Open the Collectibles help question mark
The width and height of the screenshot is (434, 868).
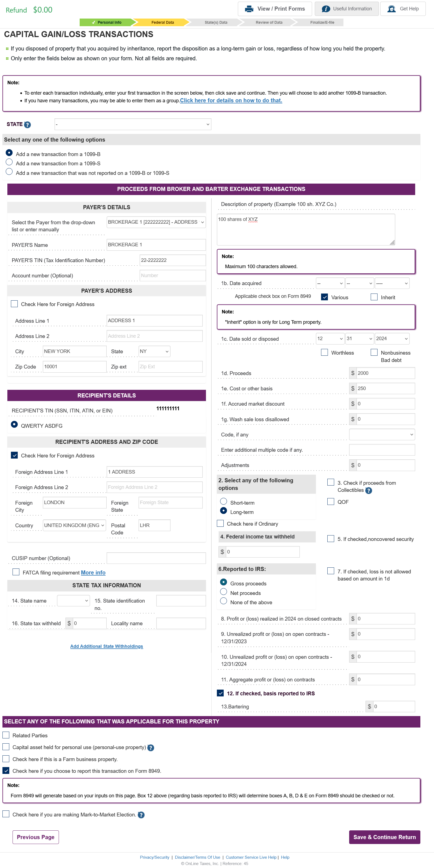click(x=369, y=491)
